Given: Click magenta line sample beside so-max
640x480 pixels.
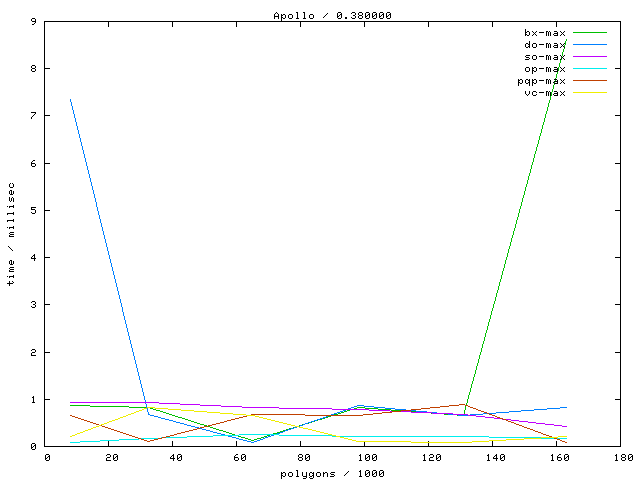Looking at the screenshot, I should click(589, 57).
